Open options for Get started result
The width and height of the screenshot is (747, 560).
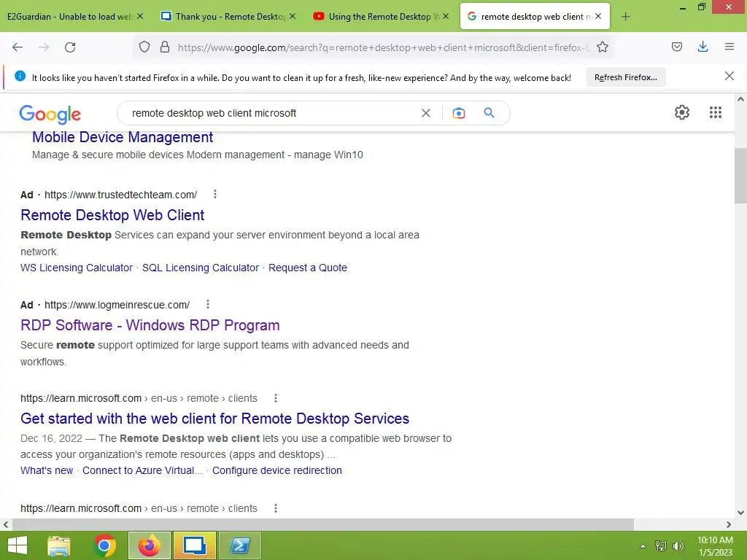pos(275,398)
